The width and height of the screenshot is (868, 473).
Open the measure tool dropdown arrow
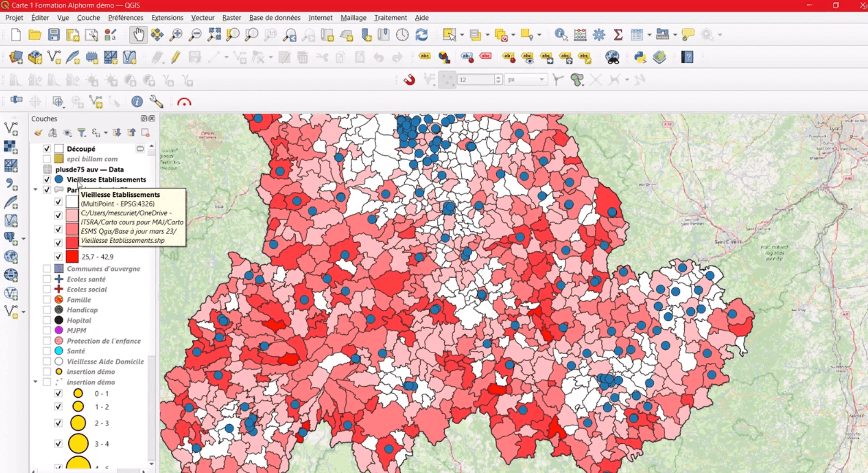675,35
